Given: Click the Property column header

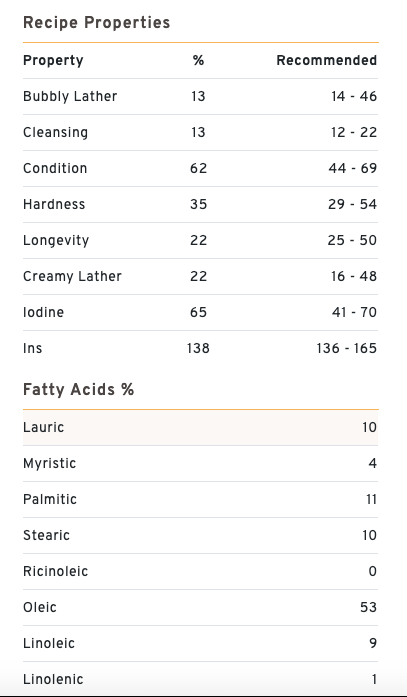Looking at the screenshot, I should point(53,60).
